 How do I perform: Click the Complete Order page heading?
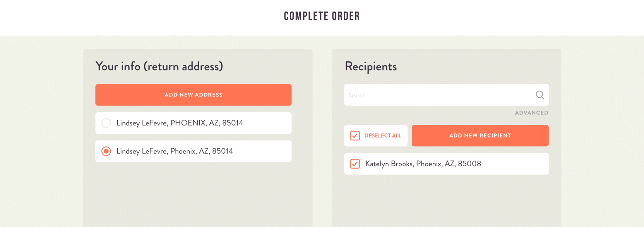(x=322, y=16)
